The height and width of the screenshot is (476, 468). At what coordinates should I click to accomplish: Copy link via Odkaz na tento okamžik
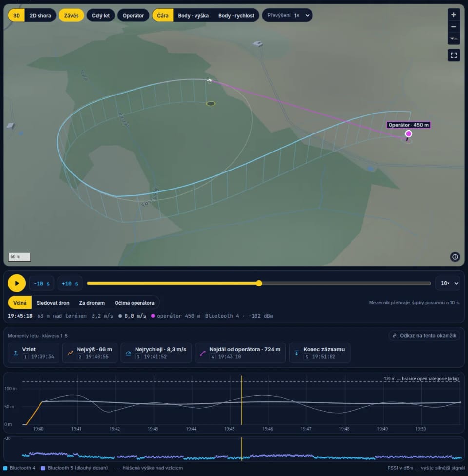coord(424,336)
